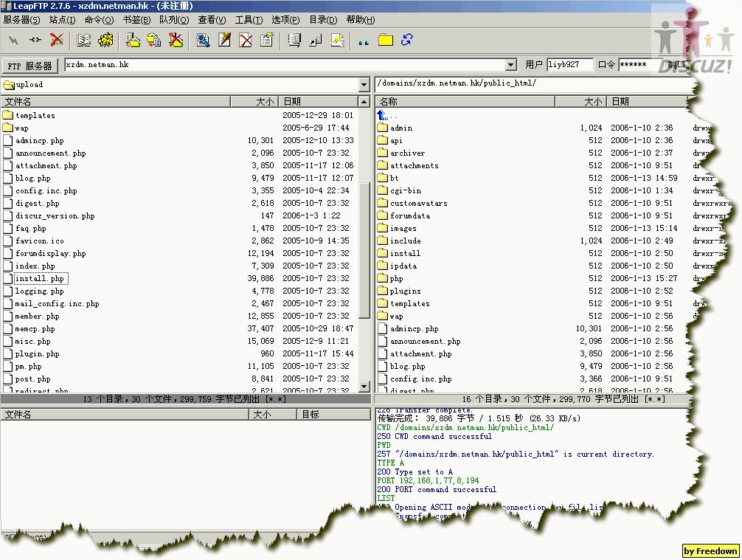Screen dimensions: 742x560
Task: Open the 服务器(S) menu
Action: 22,20
